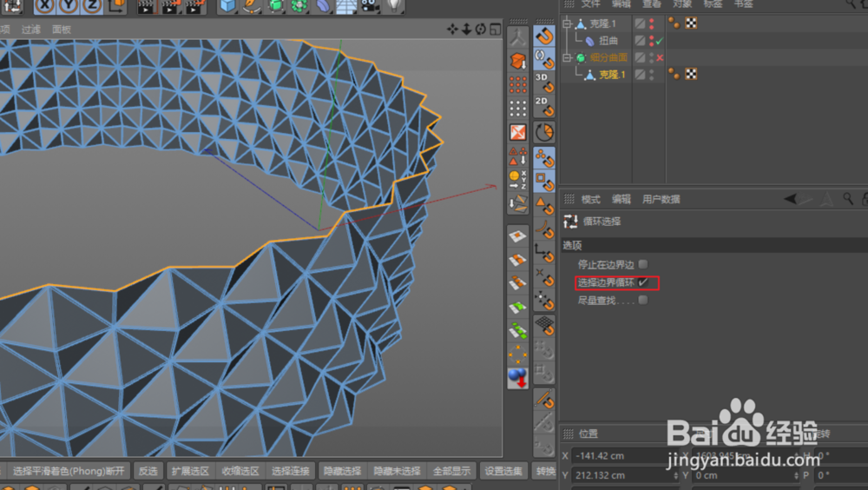
Task: Click the quantize rotation dial icon
Action: click(x=544, y=132)
